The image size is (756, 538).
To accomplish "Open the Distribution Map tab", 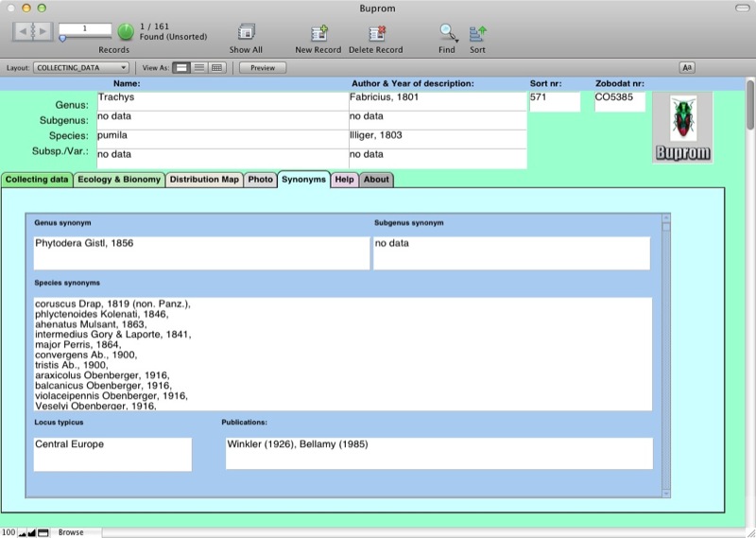I will click(204, 180).
